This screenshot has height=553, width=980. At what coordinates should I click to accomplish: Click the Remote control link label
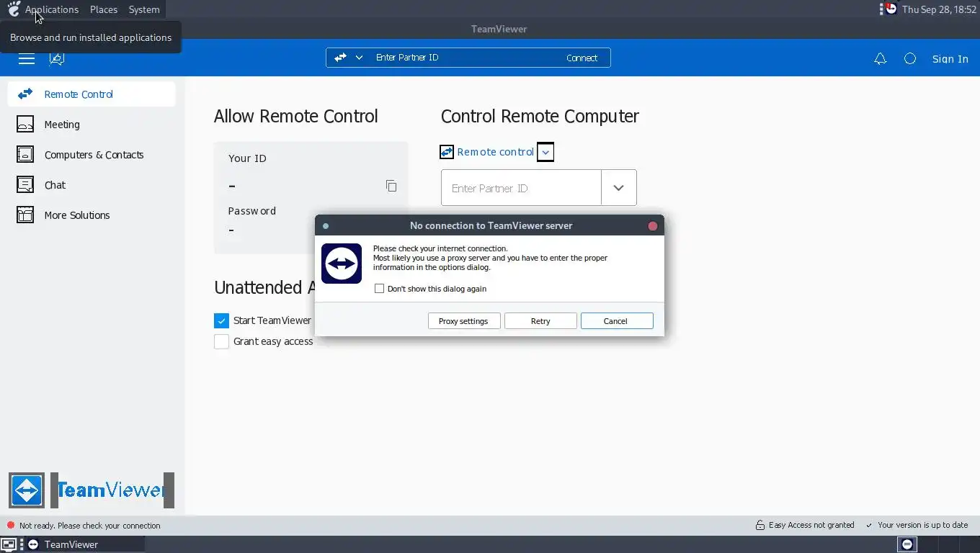496,152
